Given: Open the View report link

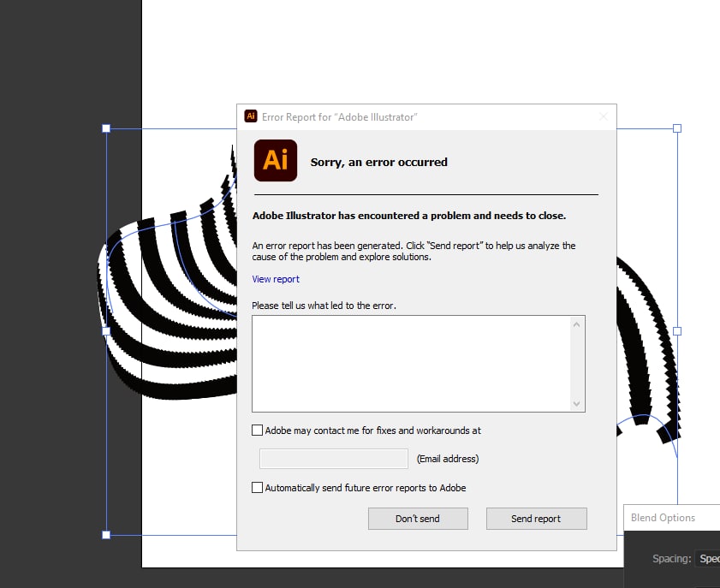Looking at the screenshot, I should point(276,279).
